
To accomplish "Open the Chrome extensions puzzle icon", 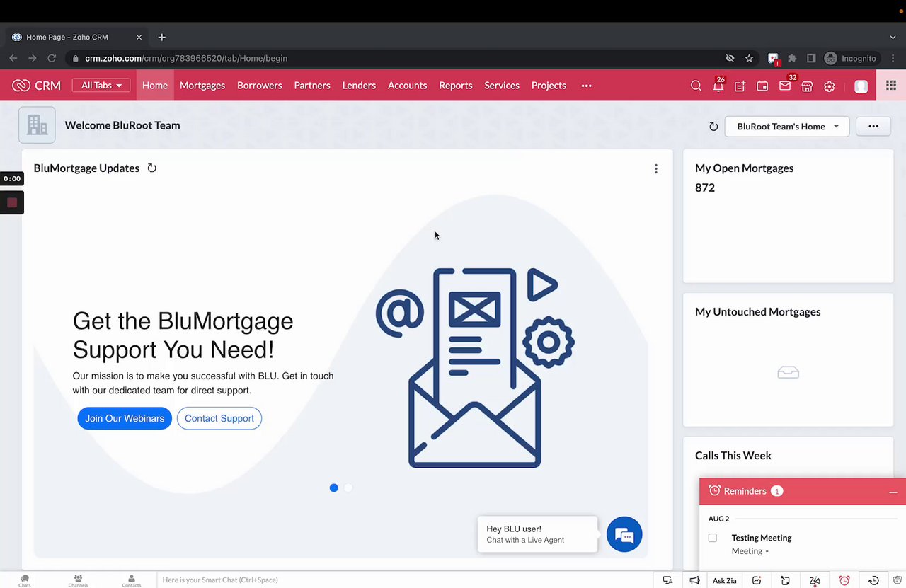I will click(792, 58).
